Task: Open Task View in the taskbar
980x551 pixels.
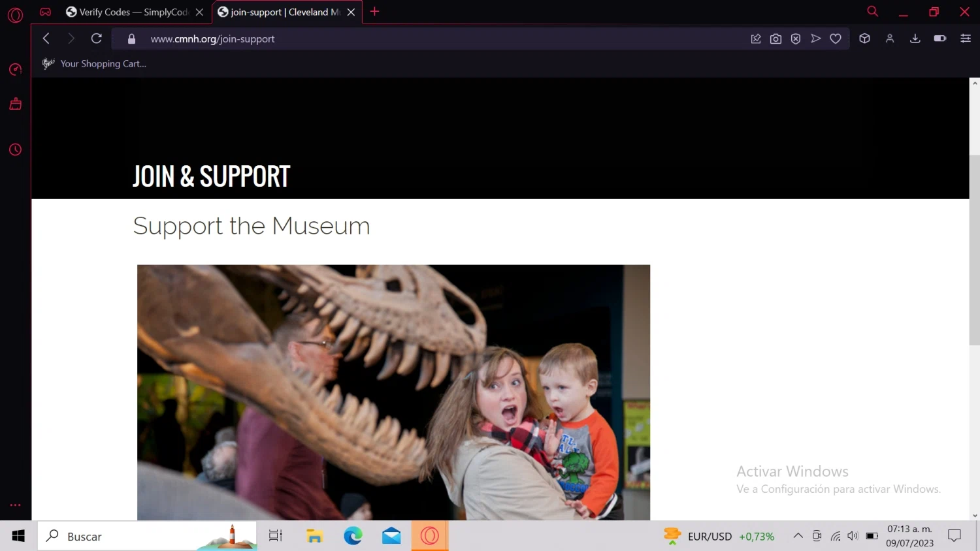Action: point(276,536)
